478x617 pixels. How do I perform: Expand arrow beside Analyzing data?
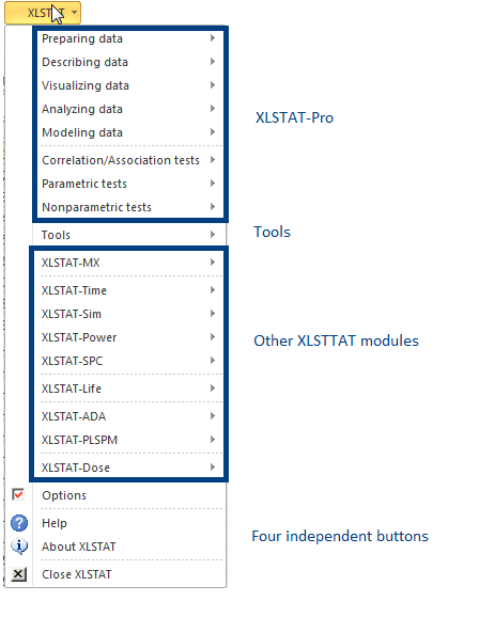[212, 108]
